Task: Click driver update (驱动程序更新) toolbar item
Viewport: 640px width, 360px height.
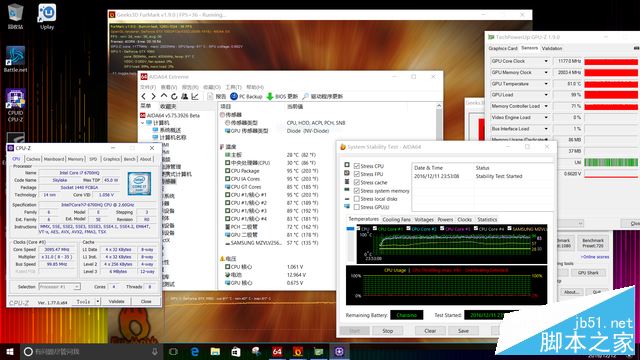Action: [322, 96]
